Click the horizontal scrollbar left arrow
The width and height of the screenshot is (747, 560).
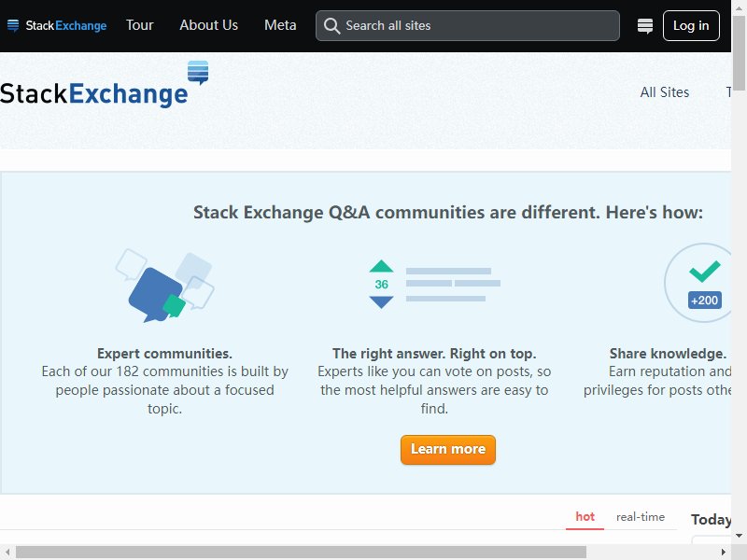7,553
